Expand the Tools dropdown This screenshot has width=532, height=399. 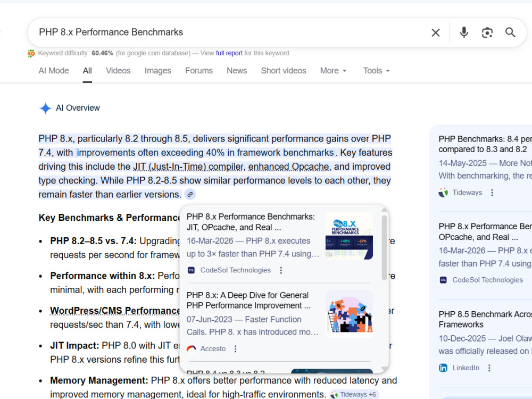[376, 71]
